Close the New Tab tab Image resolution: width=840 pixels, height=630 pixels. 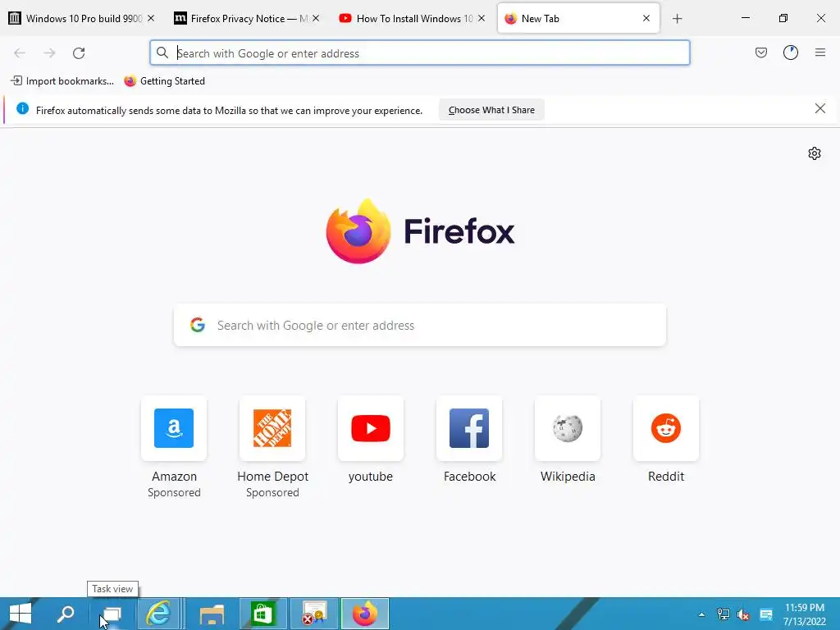coord(646,18)
